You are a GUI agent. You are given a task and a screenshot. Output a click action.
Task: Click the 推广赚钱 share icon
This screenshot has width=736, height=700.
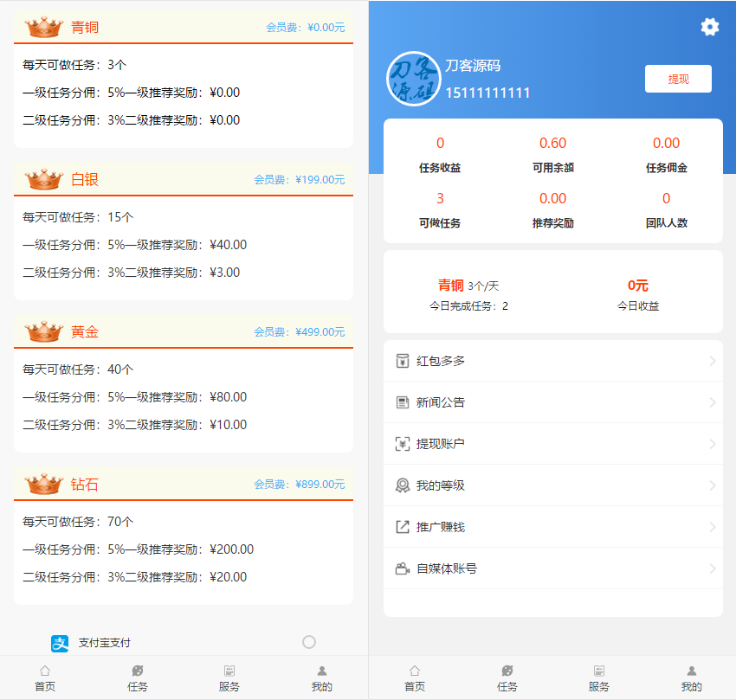tap(402, 527)
